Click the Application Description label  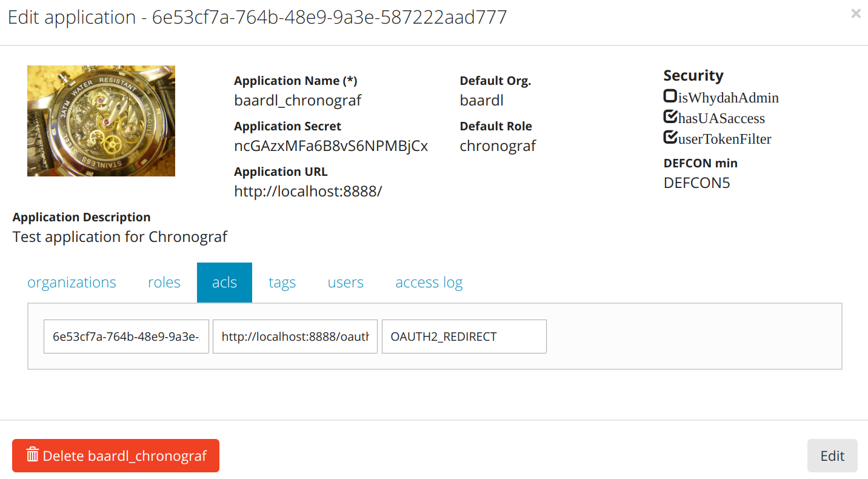coord(81,217)
